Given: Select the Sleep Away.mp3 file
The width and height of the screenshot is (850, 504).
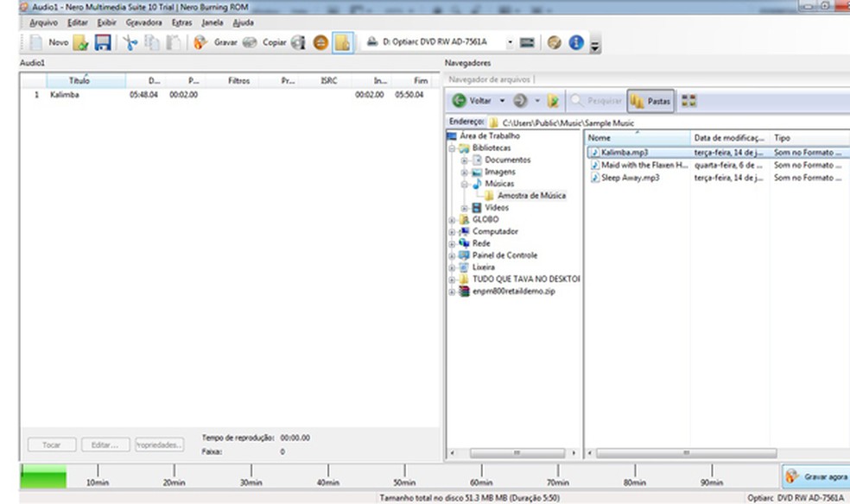Looking at the screenshot, I should [x=630, y=178].
